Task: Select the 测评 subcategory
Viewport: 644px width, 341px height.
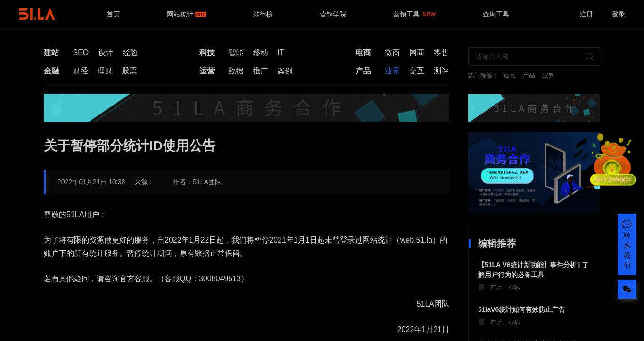Action: click(x=441, y=71)
